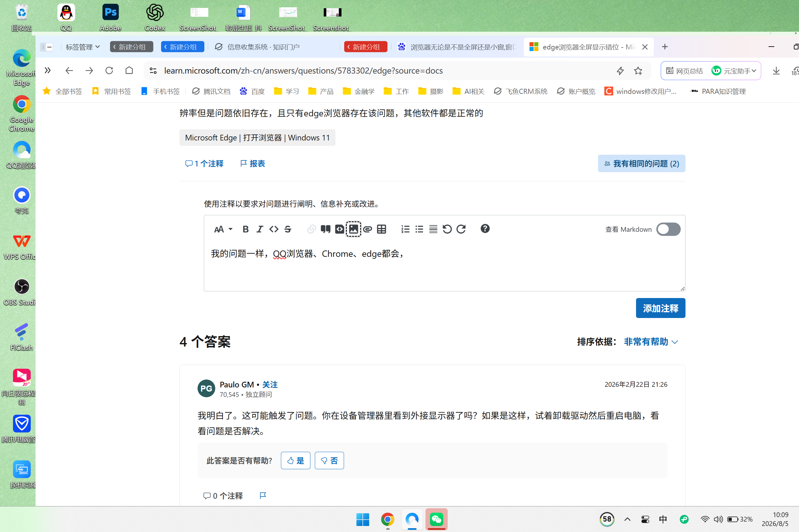Reload the current page
Viewport: 799px width, 532px height.
pos(109,71)
